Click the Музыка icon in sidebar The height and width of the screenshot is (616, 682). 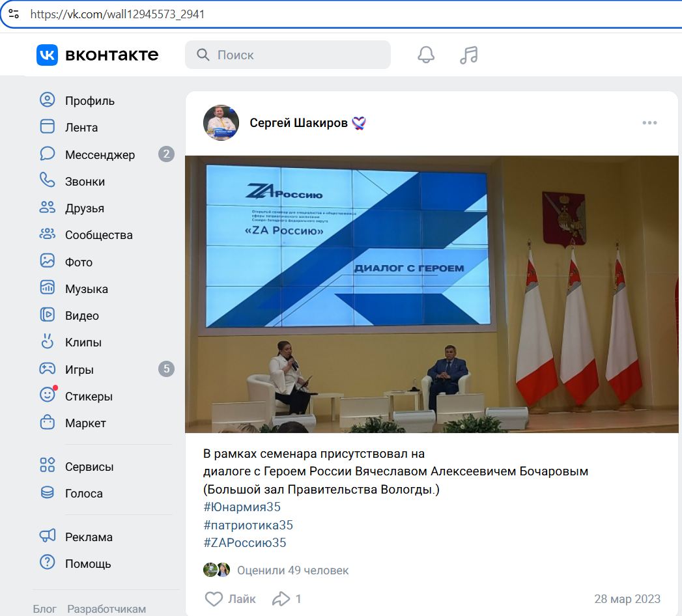click(x=48, y=288)
